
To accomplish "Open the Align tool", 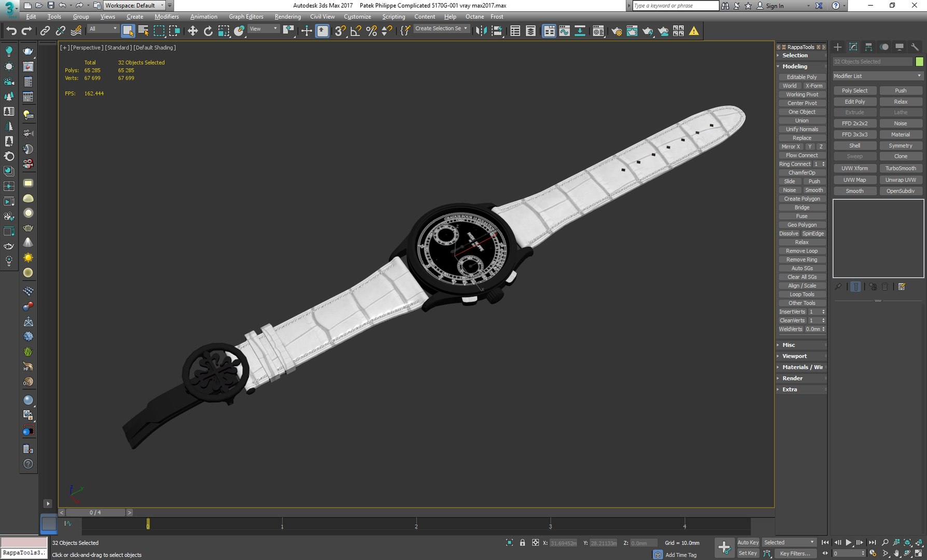I will (497, 31).
